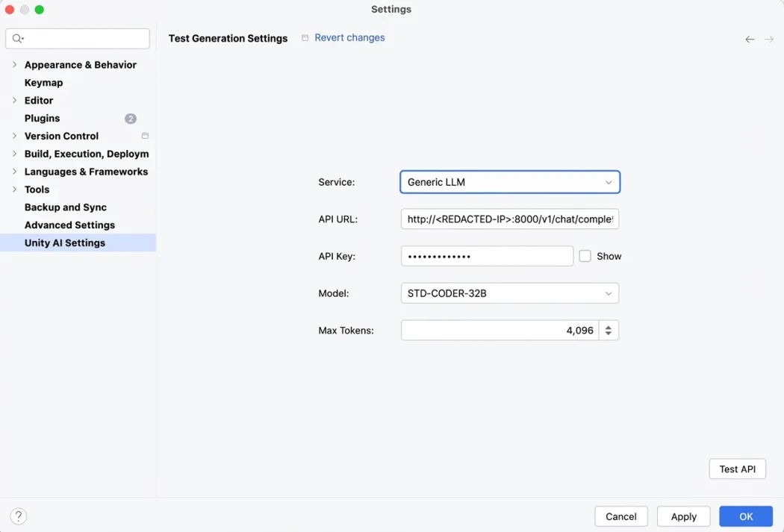Click the Apply button
This screenshot has height=532, width=784.
[683, 516]
